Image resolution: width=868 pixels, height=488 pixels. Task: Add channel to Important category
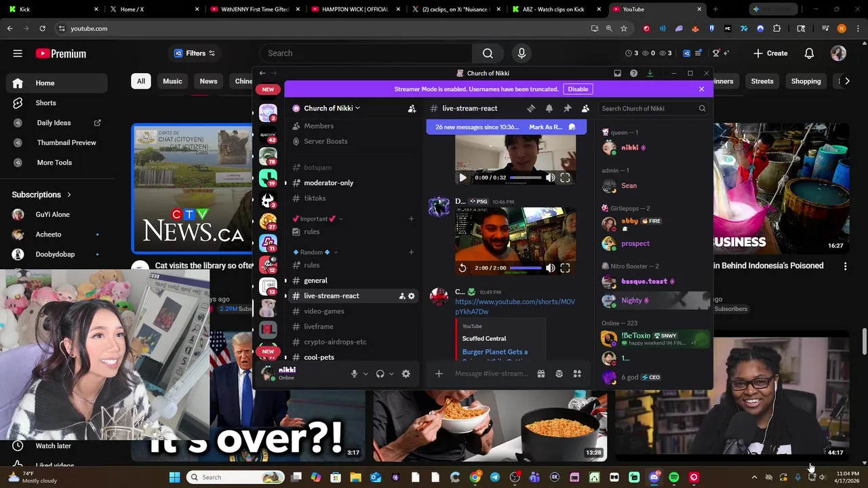411,219
